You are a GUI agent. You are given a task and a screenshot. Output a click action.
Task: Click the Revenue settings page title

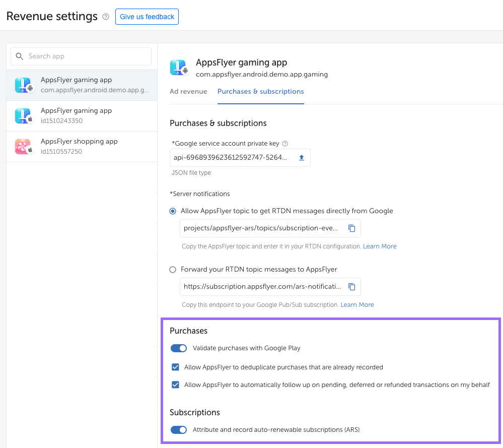pos(52,16)
